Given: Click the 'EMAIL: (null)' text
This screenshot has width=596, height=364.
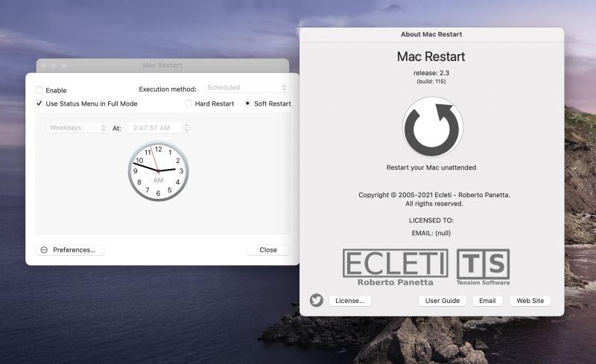Looking at the screenshot, I should [431, 233].
